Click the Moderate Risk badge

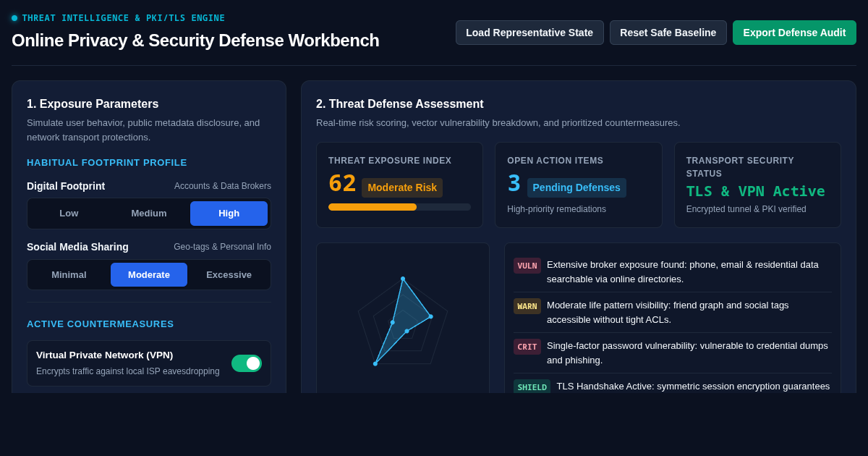click(x=402, y=187)
